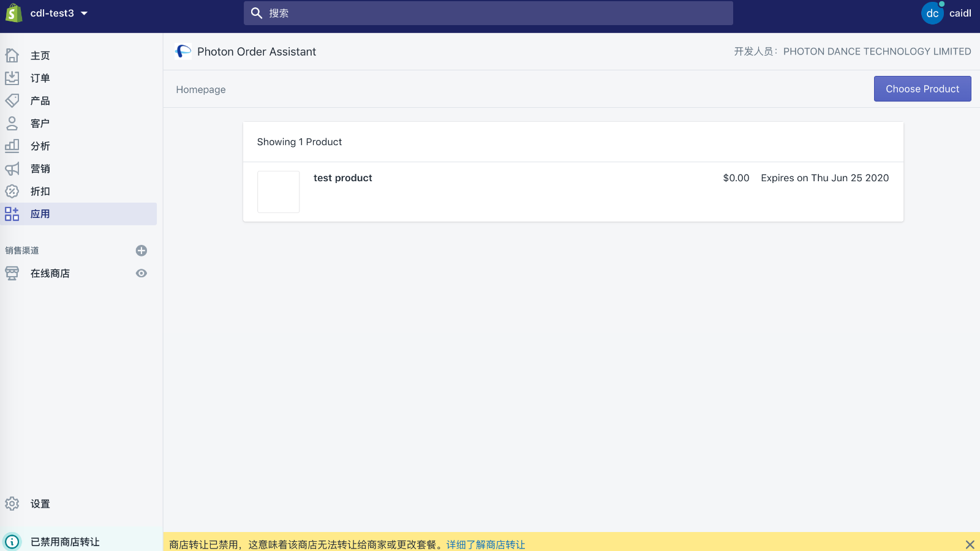Screen dimensions: 980x551
Task: Select the 应用 apps menu item
Action: (78, 214)
